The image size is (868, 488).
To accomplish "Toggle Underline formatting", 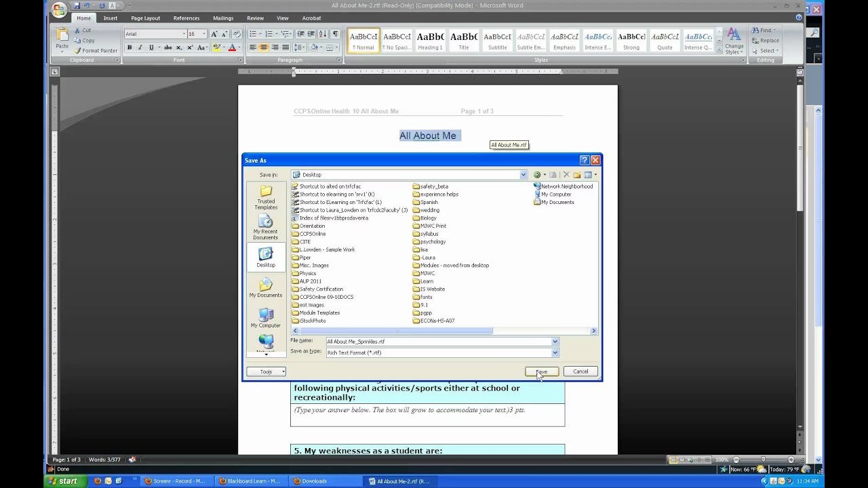I will click(151, 47).
